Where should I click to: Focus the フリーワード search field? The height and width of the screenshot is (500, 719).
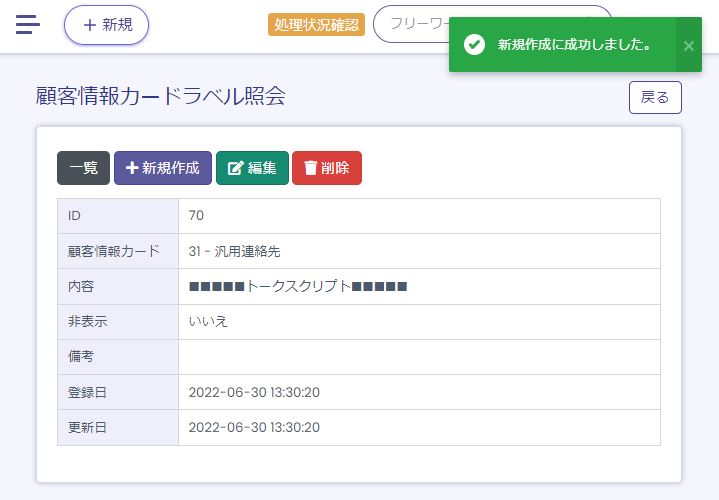410,25
